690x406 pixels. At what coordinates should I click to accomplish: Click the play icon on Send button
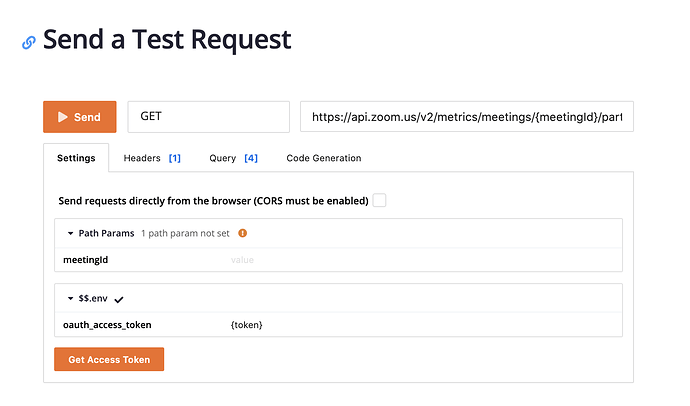[x=62, y=117]
